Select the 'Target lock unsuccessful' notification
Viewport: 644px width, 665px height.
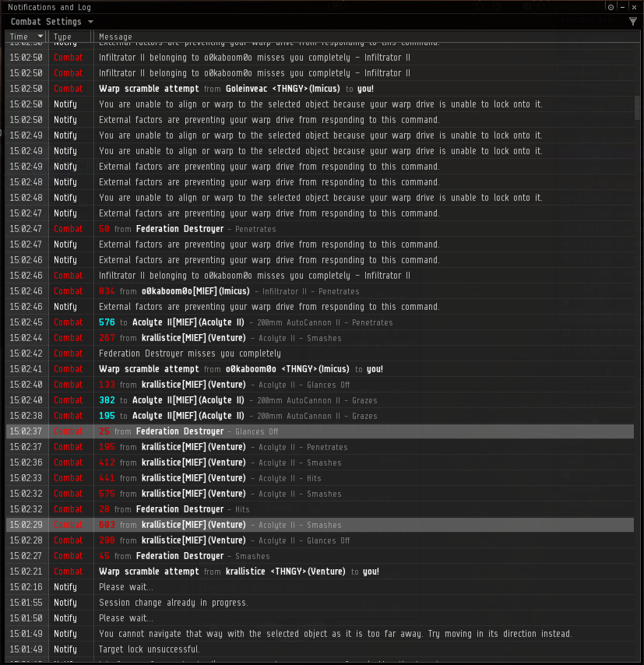pyautogui.click(x=320, y=649)
